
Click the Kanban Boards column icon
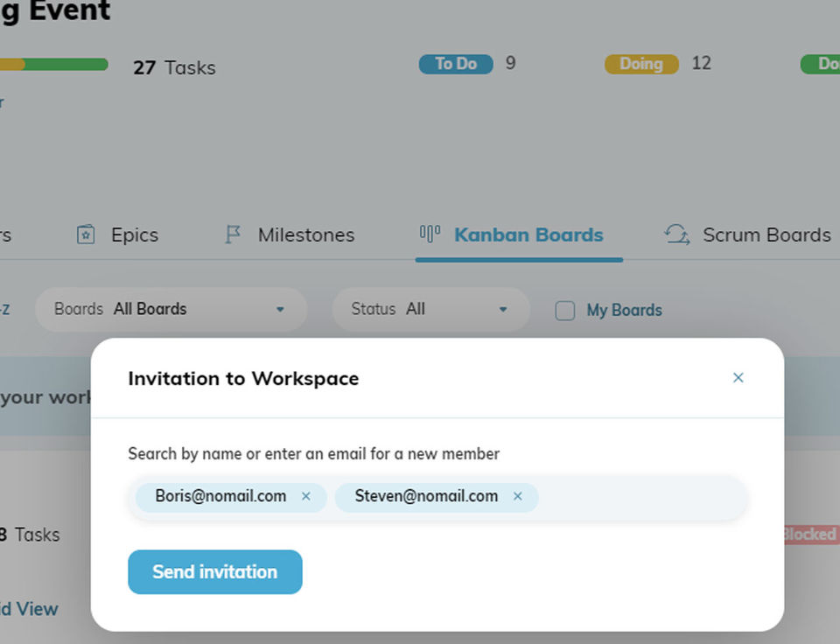tap(430, 233)
